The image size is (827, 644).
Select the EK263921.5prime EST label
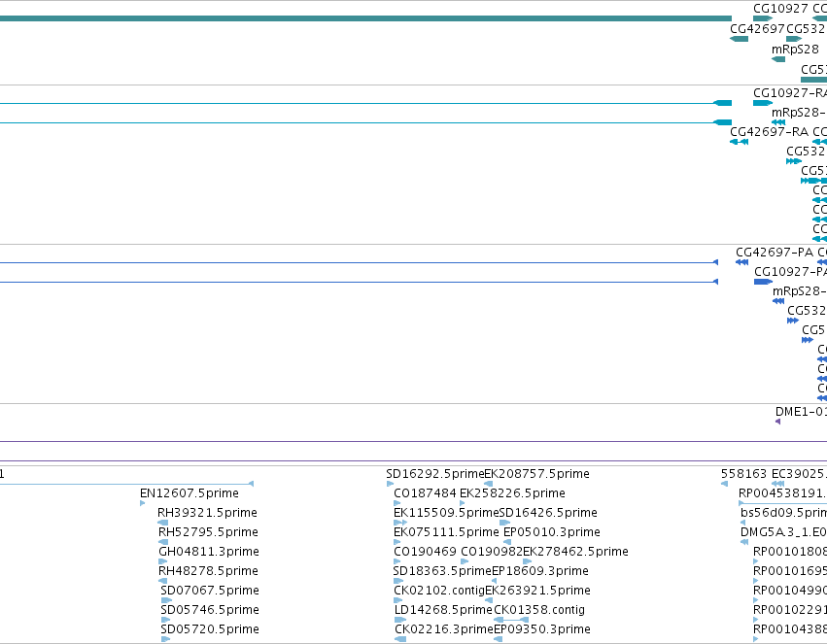pyautogui.click(x=537, y=592)
